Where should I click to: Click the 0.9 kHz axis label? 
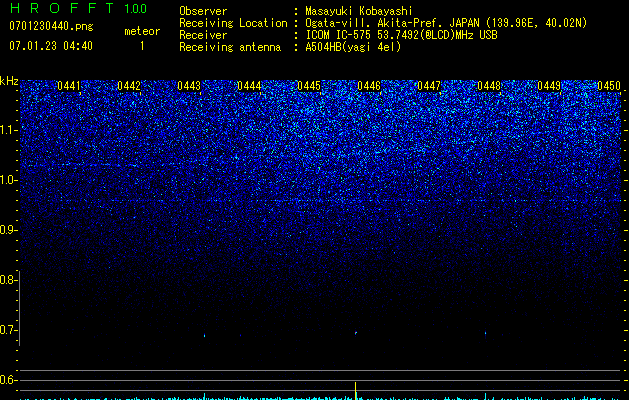(7, 230)
